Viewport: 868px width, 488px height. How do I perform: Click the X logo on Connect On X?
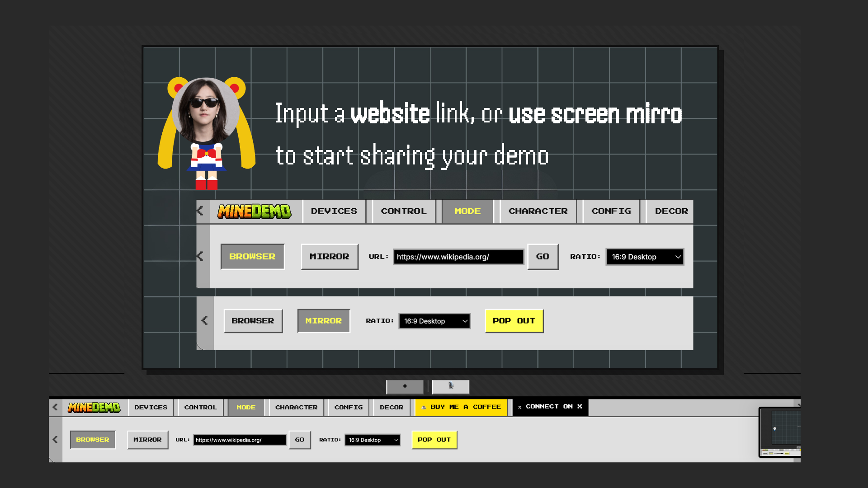coord(520,407)
